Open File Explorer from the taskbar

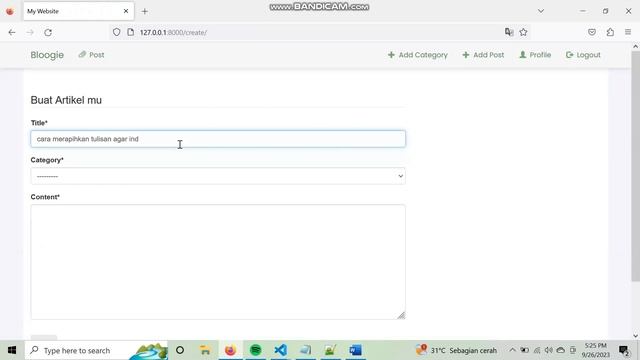pyautogui.click(x=205, y=350)
